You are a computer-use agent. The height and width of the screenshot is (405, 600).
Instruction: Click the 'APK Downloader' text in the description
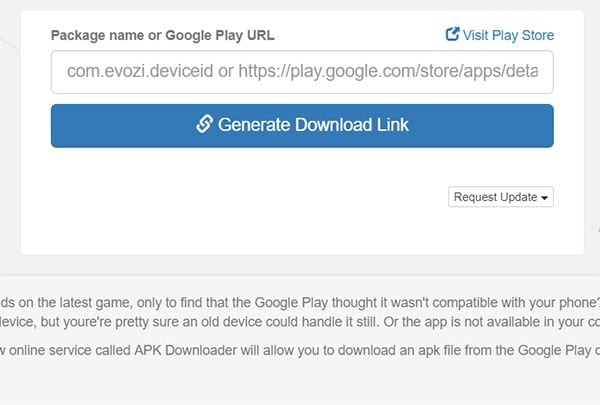pos(185,350)
